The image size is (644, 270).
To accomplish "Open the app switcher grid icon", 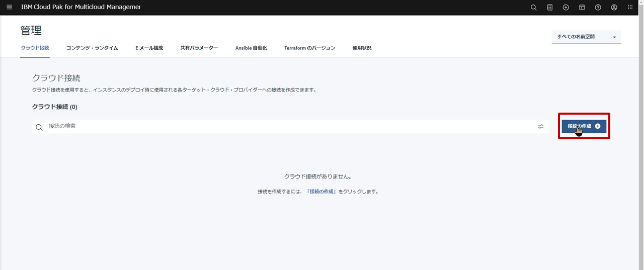I will coord(630,8).
